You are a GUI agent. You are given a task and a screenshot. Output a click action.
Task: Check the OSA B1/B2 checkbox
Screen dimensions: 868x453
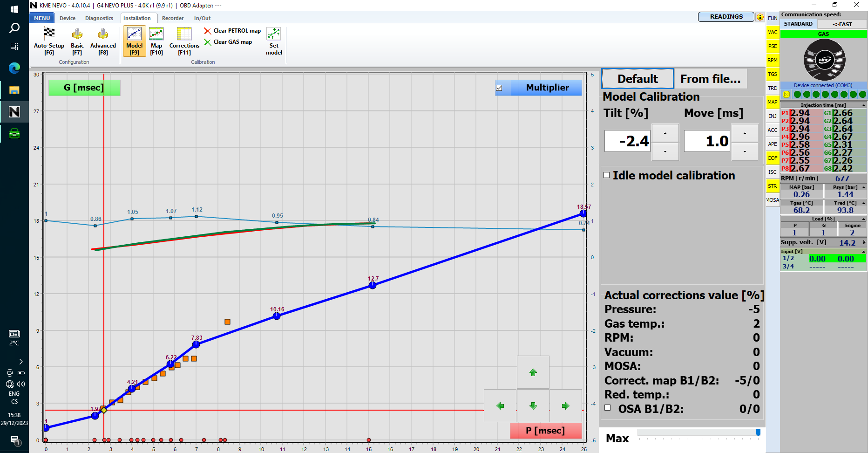[x=608, y=408]
